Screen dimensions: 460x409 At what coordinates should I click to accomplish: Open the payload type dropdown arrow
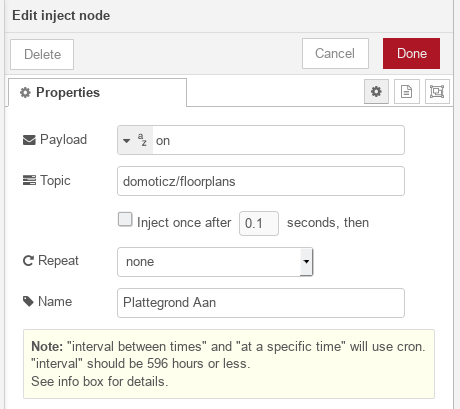[x=126, y=141]
